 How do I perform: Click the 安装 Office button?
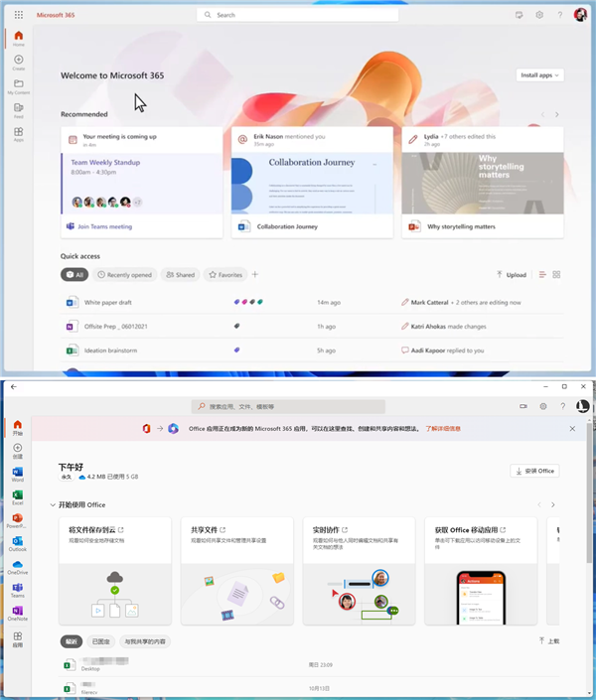[534, 471]
